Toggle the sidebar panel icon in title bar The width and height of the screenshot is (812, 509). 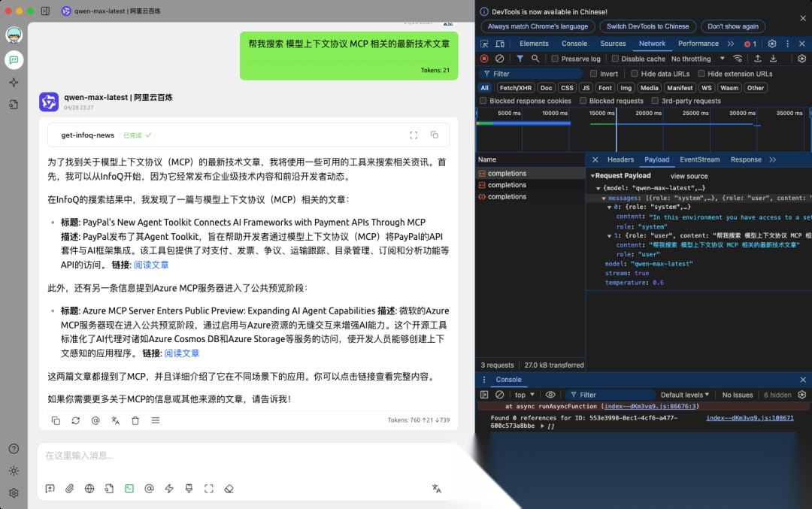[46, 11]
